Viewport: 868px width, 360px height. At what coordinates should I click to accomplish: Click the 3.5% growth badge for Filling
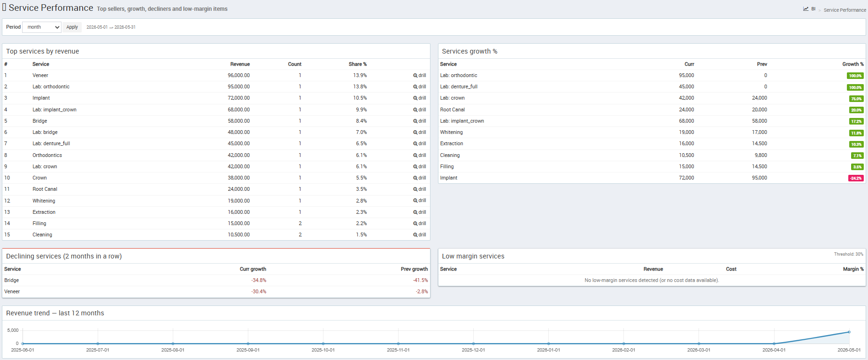(x=858, y=167)
